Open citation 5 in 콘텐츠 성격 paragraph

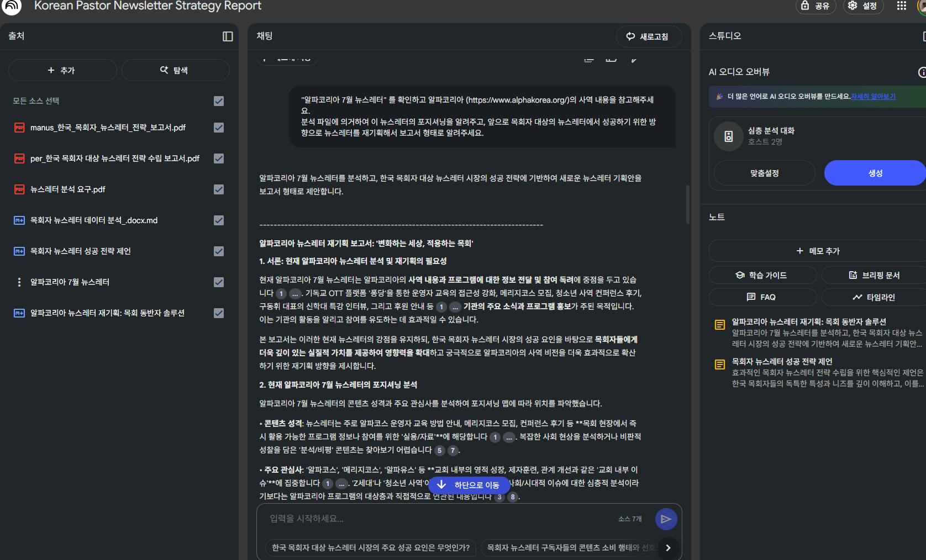coord(440,451)
